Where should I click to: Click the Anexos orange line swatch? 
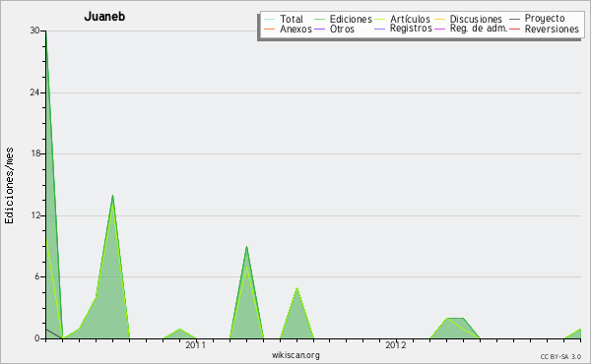(x=269, y=29)
